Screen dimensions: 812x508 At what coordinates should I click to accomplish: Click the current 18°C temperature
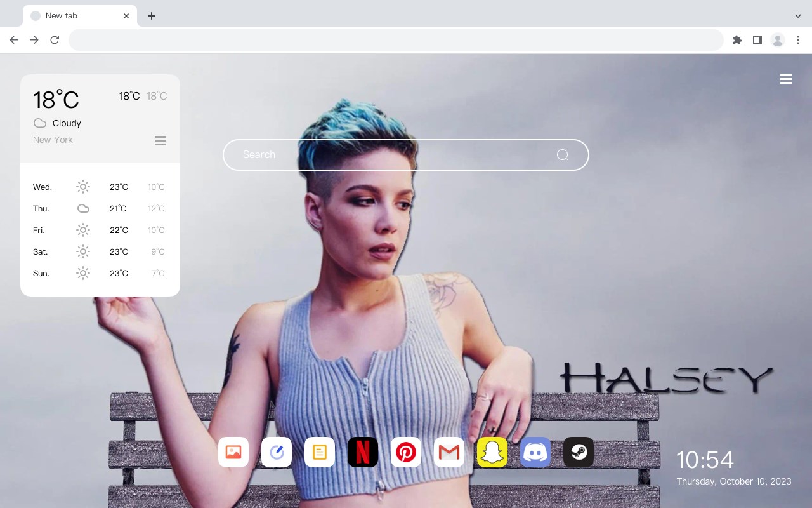(56, 100)
